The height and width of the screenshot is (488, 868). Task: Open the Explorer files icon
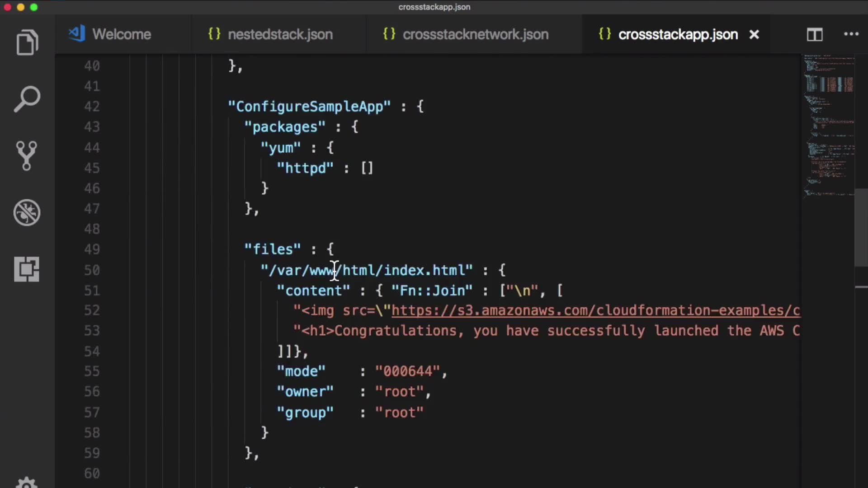tap(27, 43)
